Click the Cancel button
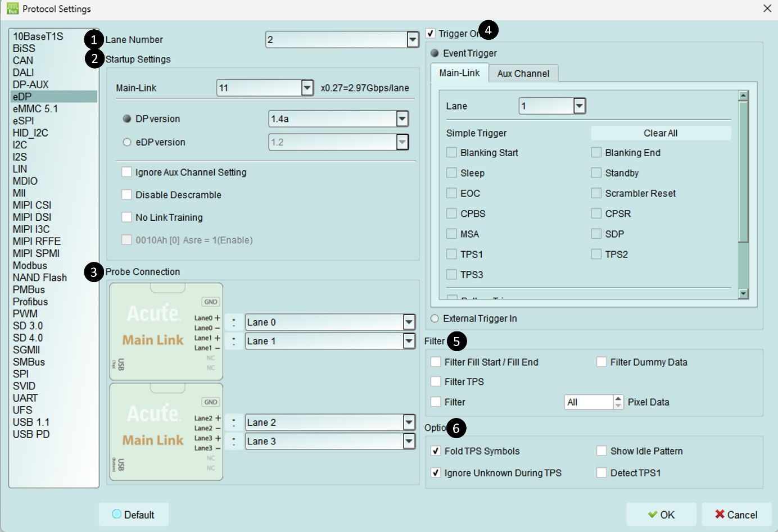The height and width of the screenshot is (532, 778). coord(736,515)
